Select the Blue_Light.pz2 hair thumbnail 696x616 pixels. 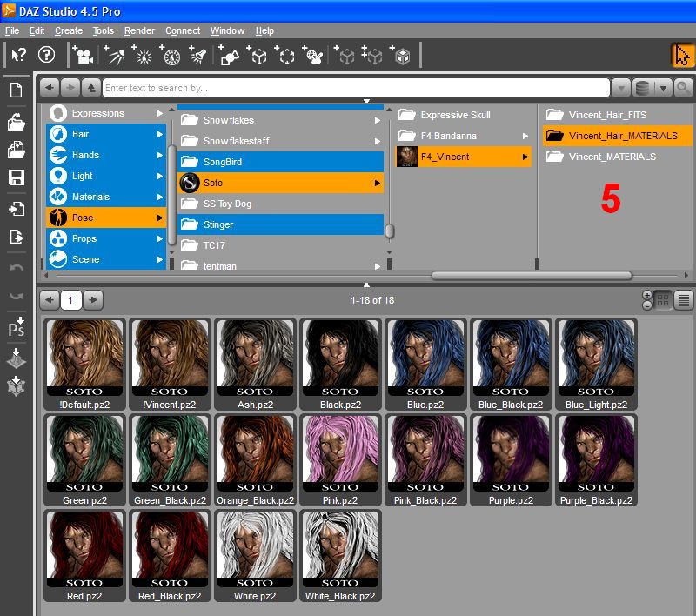click(596, 365)
